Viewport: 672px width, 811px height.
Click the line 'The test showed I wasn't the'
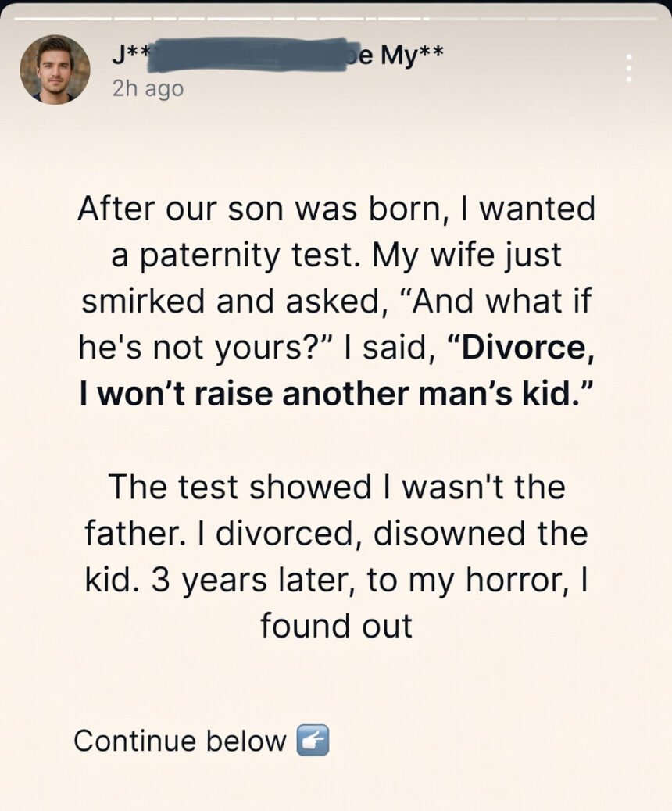point(336,487)
